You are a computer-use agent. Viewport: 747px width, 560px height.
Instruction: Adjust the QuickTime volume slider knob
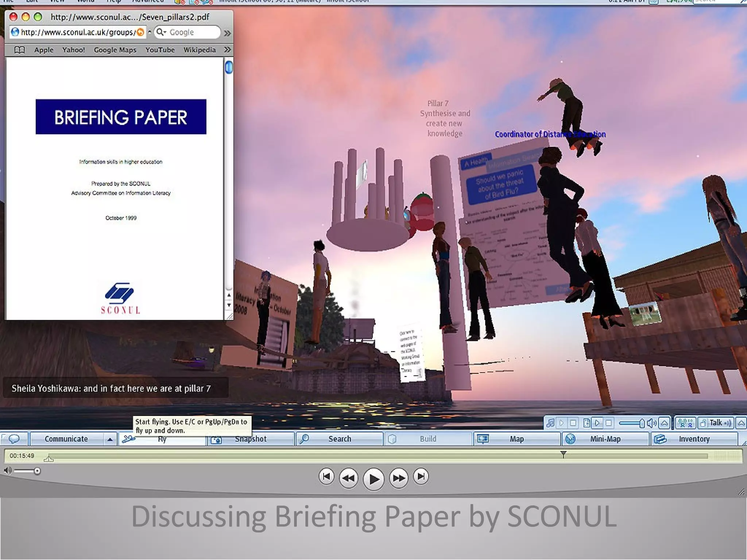[x=37, y=471]
